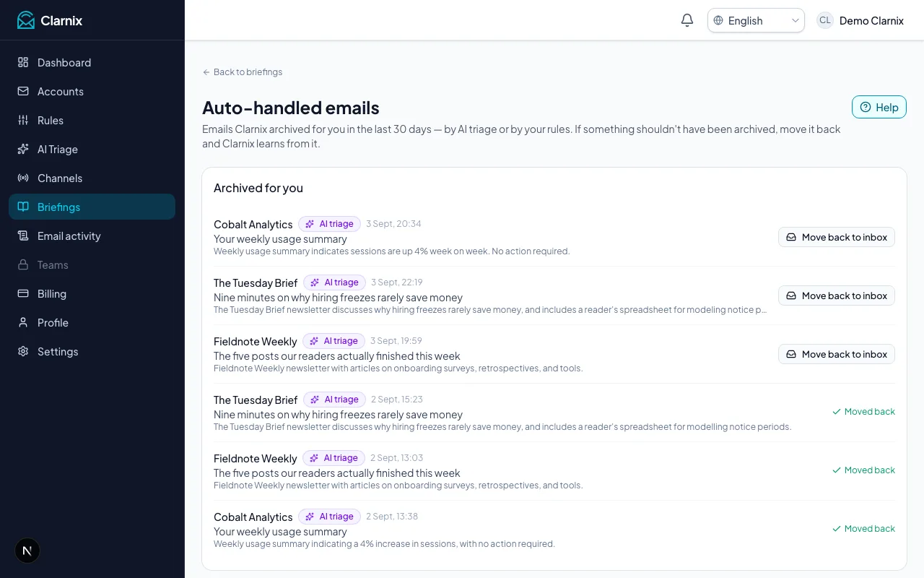Click AI triage badge on 3 Sept Cobalt Analytics
Viewport: 924px width, 578px height.
coord(329,224)
